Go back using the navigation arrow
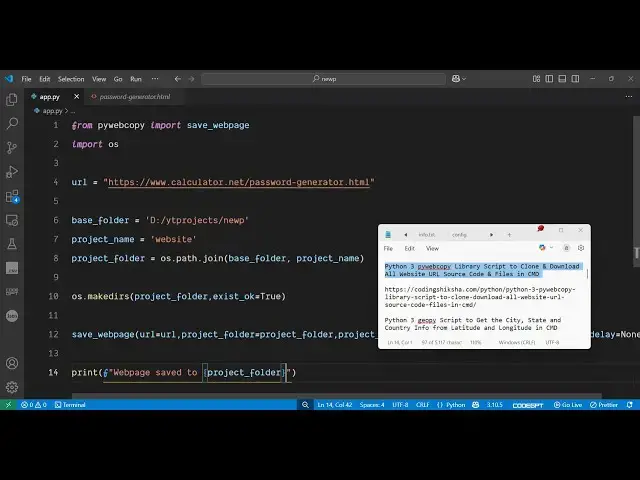Image resolution: width=640 pixels, height=480 pixels. pyautogui.click(x=178, y=79)
